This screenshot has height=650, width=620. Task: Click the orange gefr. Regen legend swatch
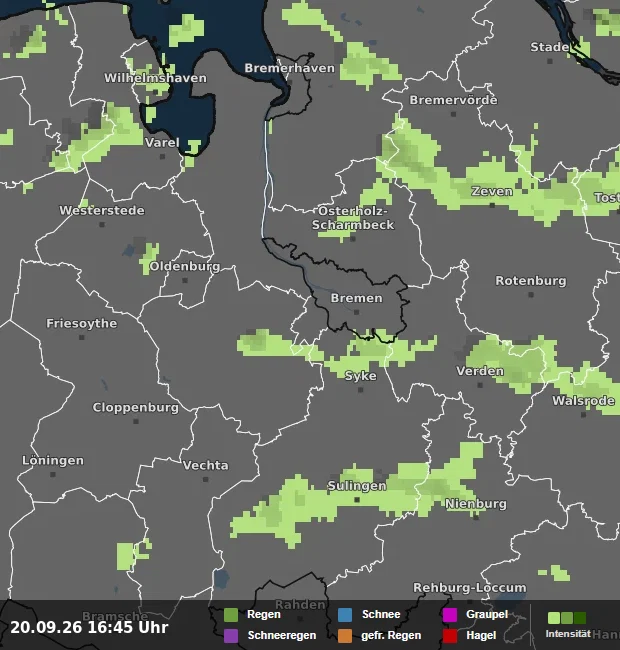[x=345, y=636]
